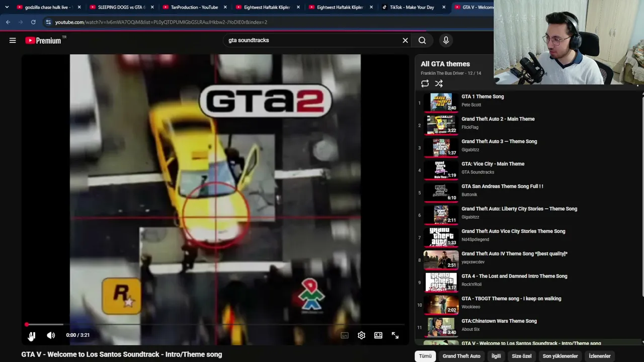Mute the video volume

(x=51, y=335)
